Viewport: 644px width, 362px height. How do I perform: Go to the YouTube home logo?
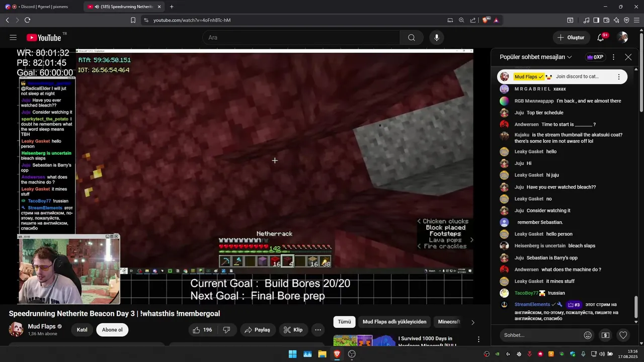tap(44, 38)
